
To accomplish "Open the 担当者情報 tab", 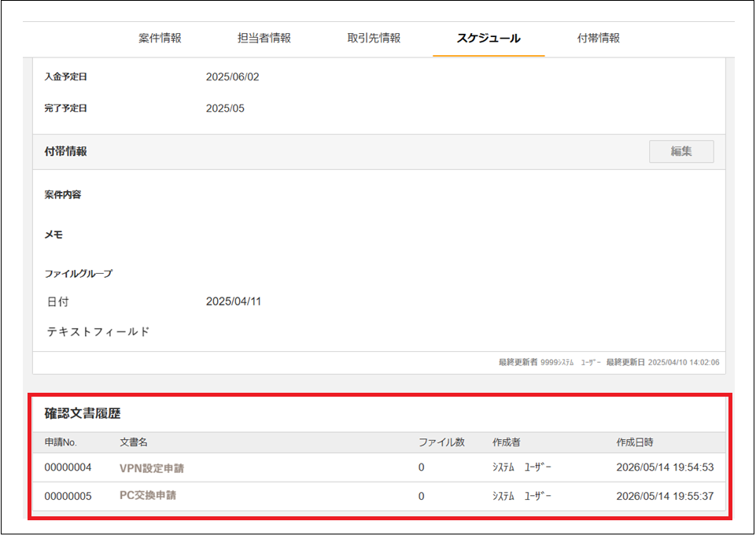I will [x=264, y=38].
